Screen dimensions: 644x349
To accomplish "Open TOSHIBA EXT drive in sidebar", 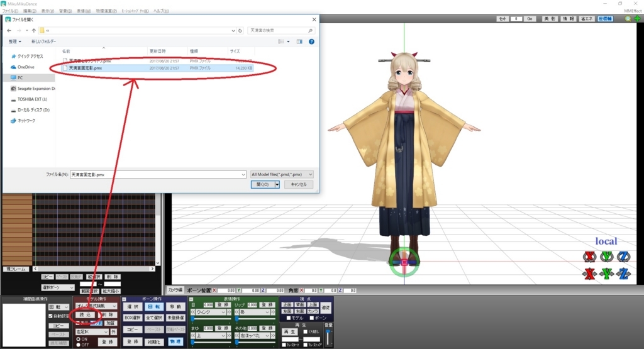I will 29,99.
